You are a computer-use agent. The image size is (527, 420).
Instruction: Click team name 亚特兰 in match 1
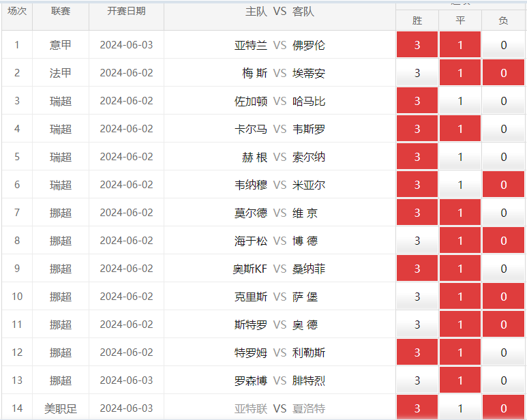pos(251,45)
